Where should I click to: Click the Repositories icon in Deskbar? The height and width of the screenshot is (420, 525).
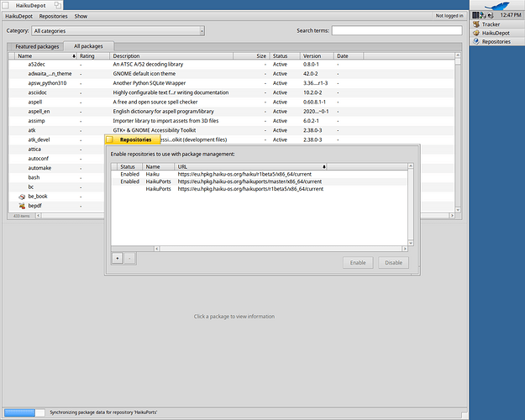coord(476,41)
